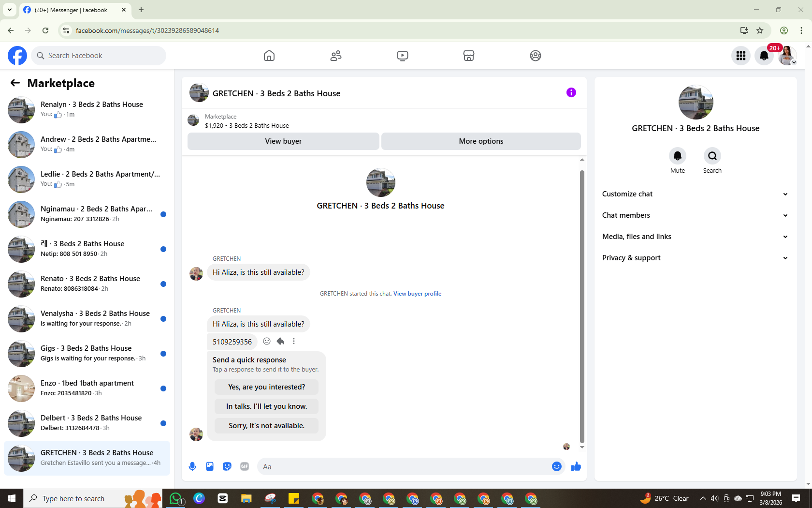Viewport: 812px width, 508px height.
Task: Open Facebook home feed icon
Action: coord(269,56)
